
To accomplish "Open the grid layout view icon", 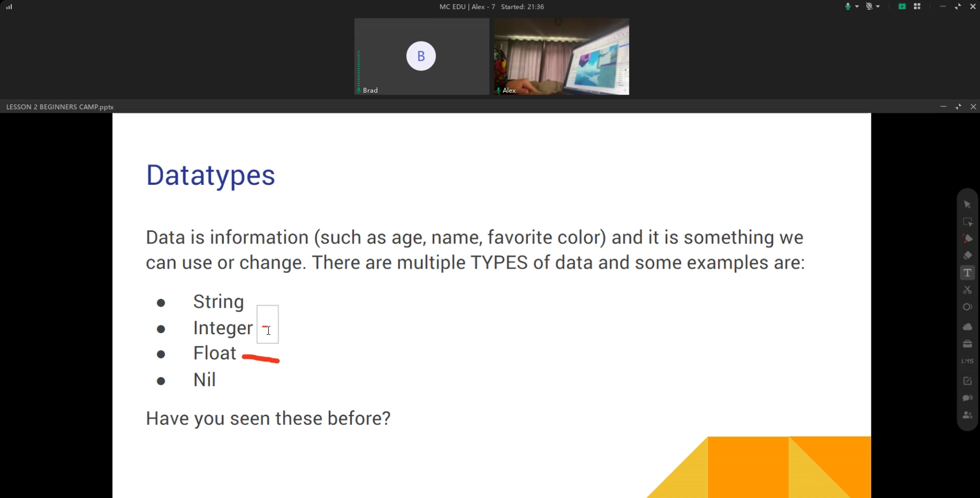I will pyautogui.click(x=917, y=7).
